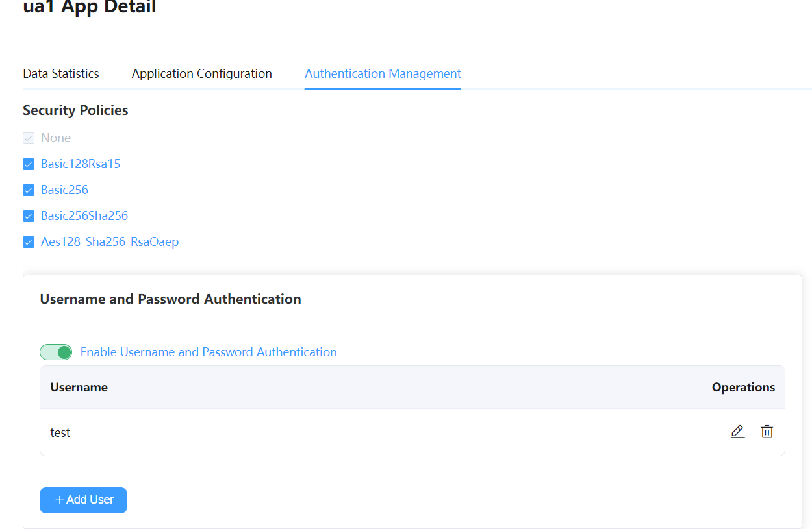This screenshot has height=529, width=812.
Task: Uncheck the Basic128Rsa15 security policy
Action: (29, 164)
